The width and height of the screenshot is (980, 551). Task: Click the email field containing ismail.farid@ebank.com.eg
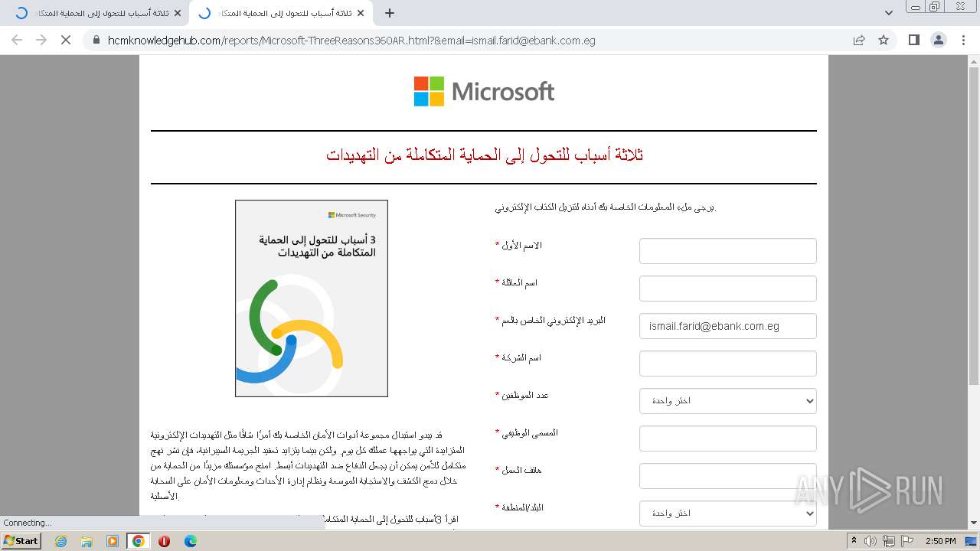click(728, 326)
